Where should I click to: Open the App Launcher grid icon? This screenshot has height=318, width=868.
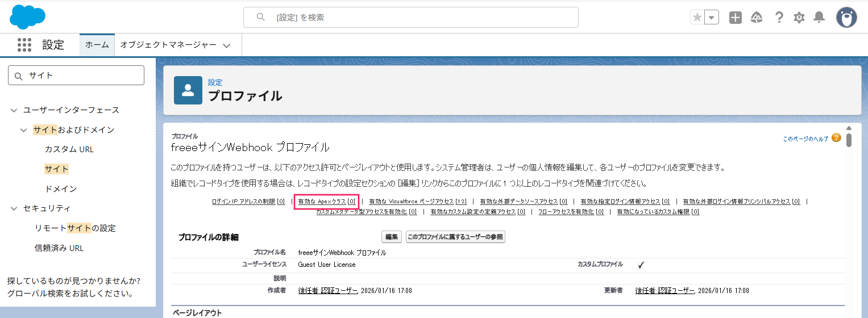pyautogui.click(x=24, y=45)
